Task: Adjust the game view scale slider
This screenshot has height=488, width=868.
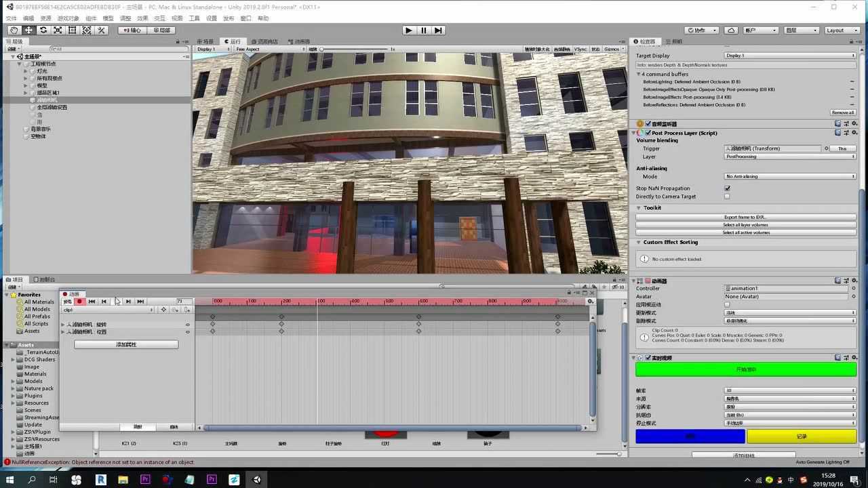Action: 353,49
